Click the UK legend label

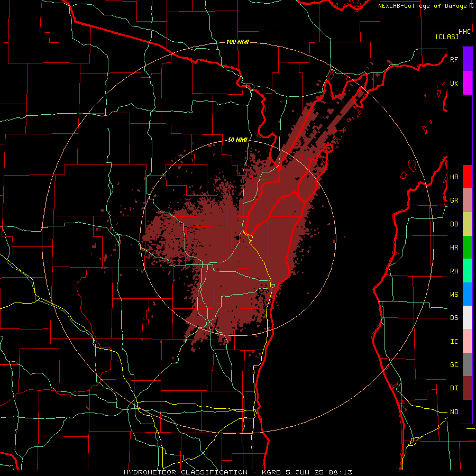(454, 83)
